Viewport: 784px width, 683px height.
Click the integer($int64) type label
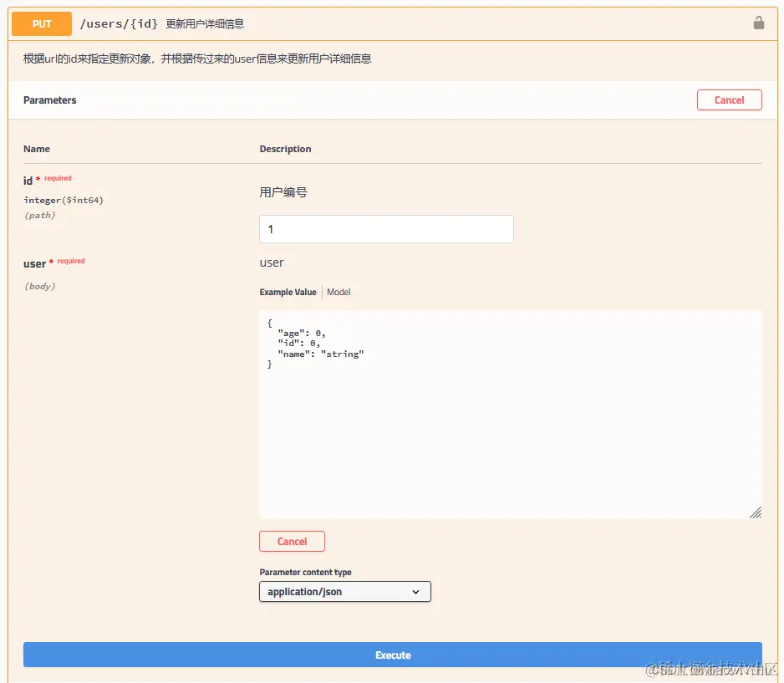click(64, 200)
